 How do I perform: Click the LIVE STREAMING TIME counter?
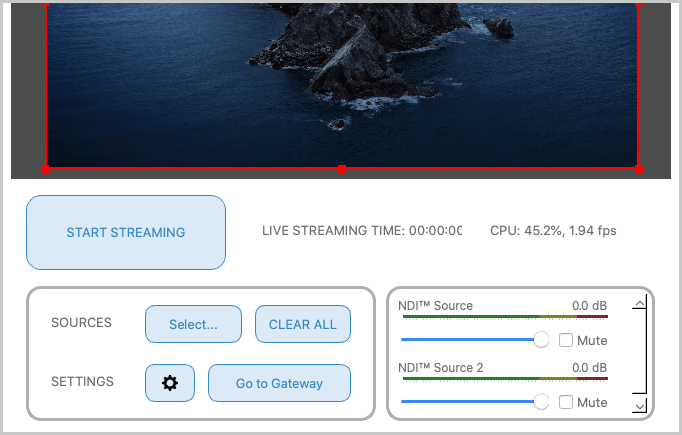tap(362, 231)
